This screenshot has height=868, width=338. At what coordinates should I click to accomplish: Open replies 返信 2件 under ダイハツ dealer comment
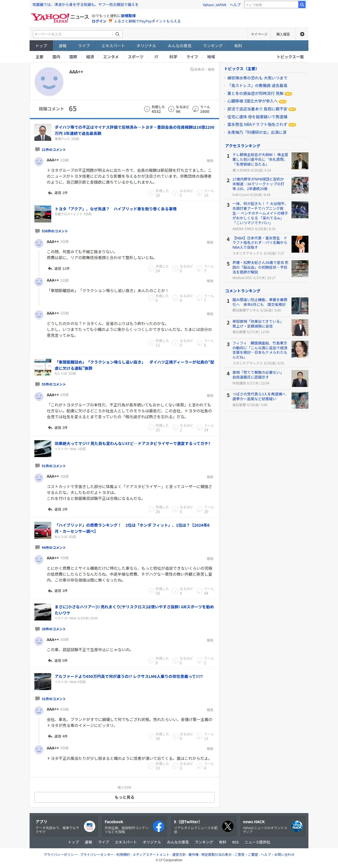click(58, 428)
